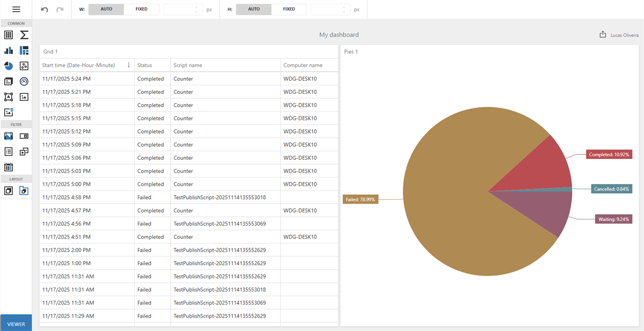644x331 pixels.
Task: Insert a Date Filter item
Action: pyautogui.click(x=8, y=167)
